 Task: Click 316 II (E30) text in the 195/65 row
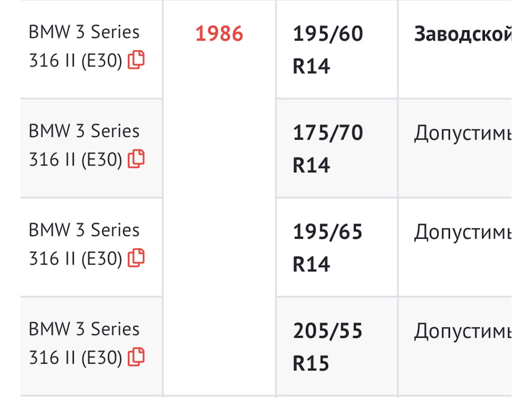[76, 259]
